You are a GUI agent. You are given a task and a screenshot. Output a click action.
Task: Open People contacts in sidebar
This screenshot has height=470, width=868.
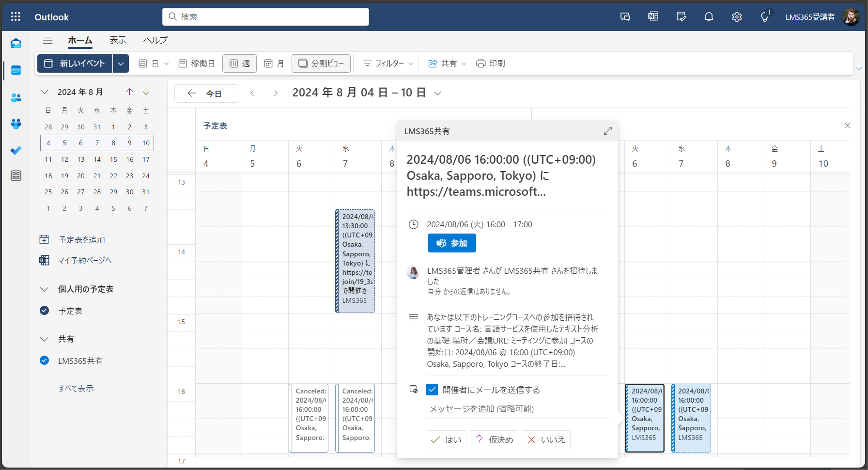coord(16,97)
